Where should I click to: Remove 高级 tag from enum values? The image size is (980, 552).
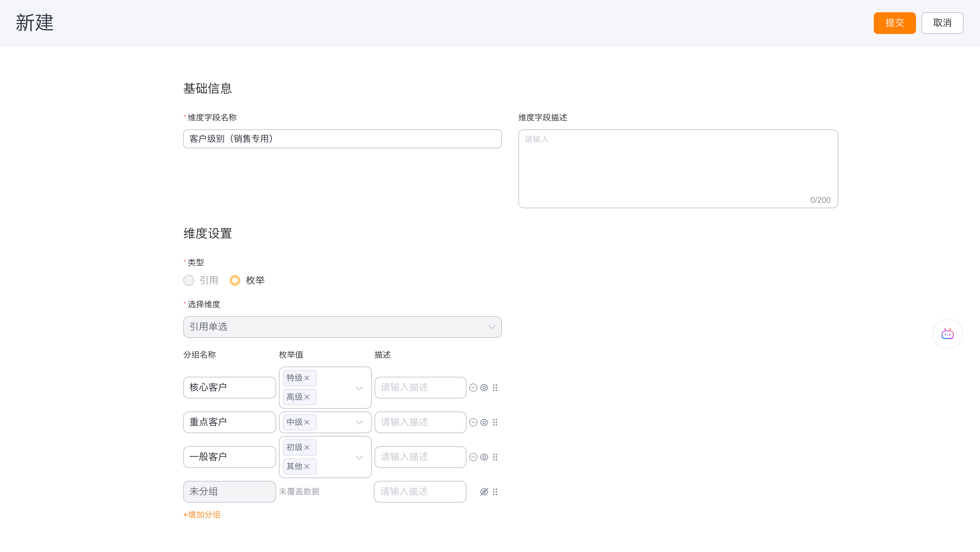(307, 397)
